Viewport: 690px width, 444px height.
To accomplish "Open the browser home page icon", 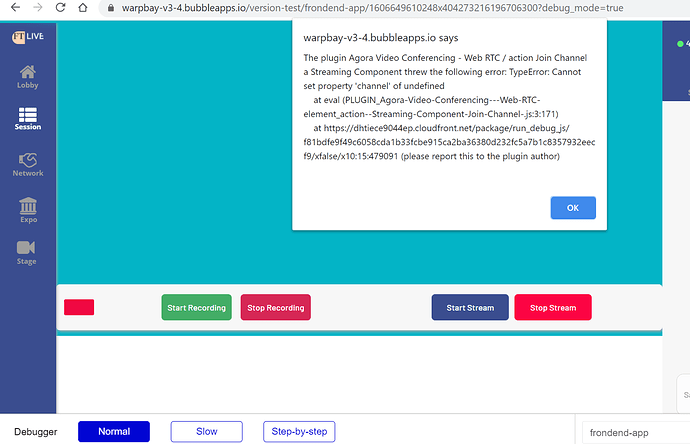I will click(x=83, y=7).
